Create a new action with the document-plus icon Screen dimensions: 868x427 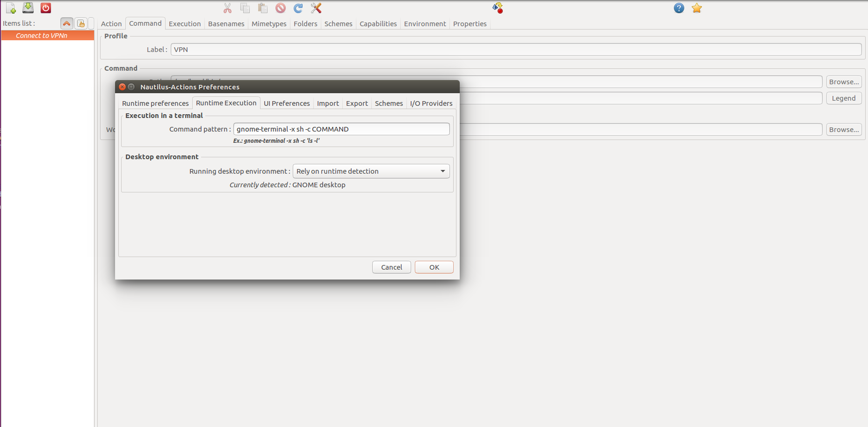pyautogui.click(x=11, y=8)
